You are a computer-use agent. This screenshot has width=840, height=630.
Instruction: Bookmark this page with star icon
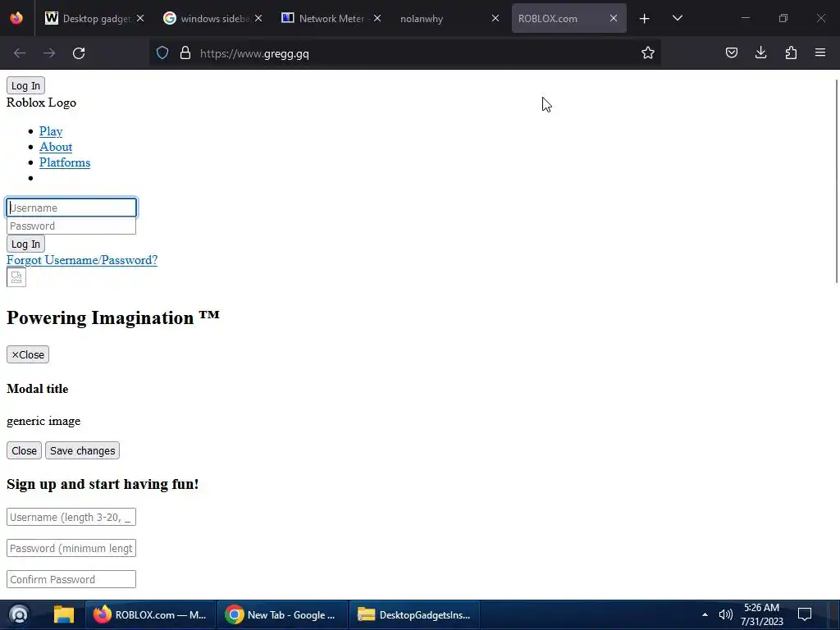click(648, 52)
